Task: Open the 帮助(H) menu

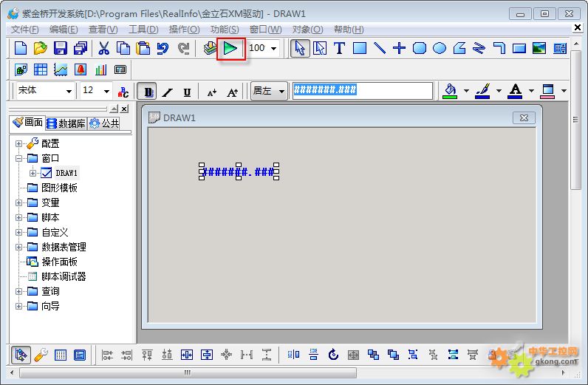Action: coord(349,30)
